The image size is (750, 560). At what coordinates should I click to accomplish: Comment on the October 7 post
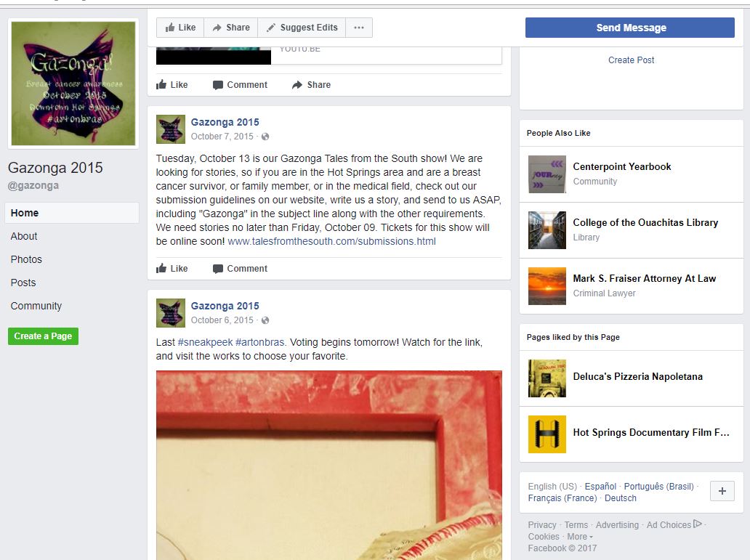(x=240, y=268)
